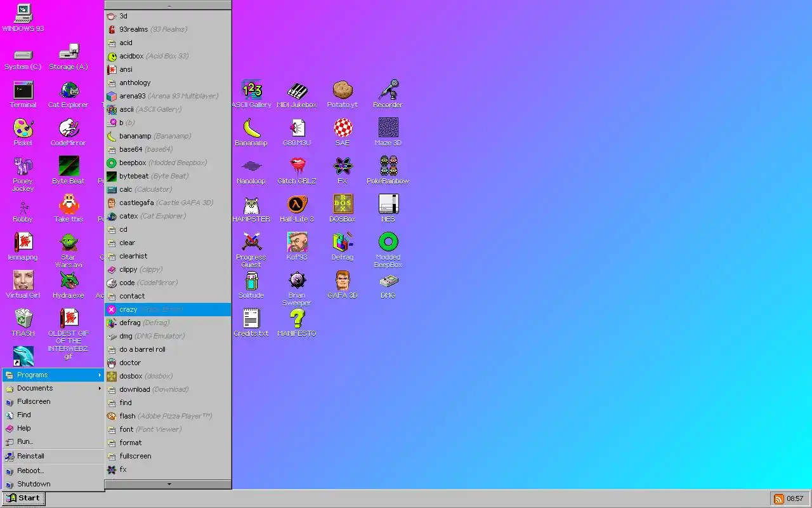Select bytebeat (Byte Beat) in programs list
812x508 pixels.
pos(168,176)
